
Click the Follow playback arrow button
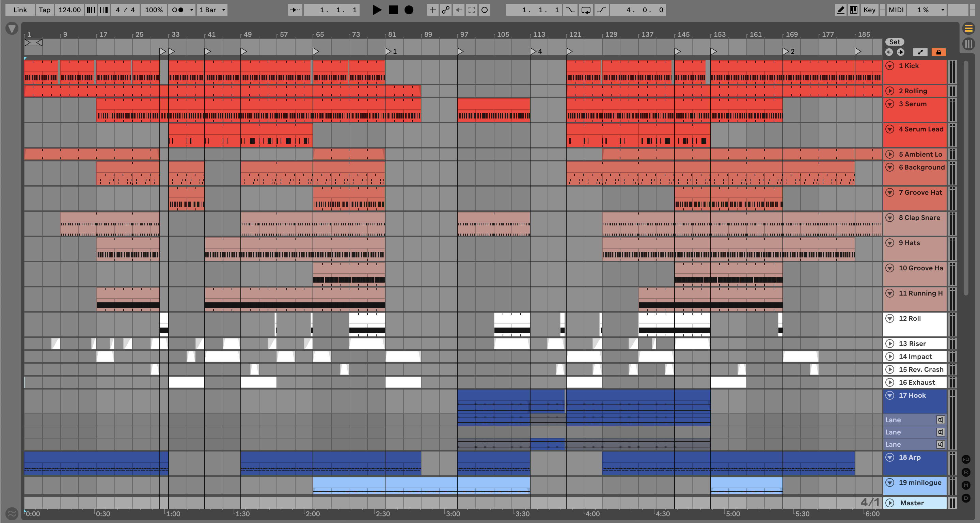295,10
